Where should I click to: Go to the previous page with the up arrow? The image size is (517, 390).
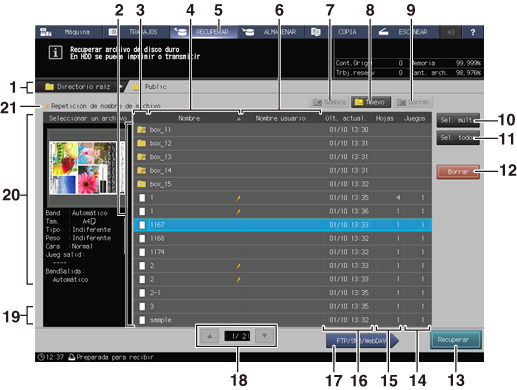pyautogui.click(x=210, y=336)
